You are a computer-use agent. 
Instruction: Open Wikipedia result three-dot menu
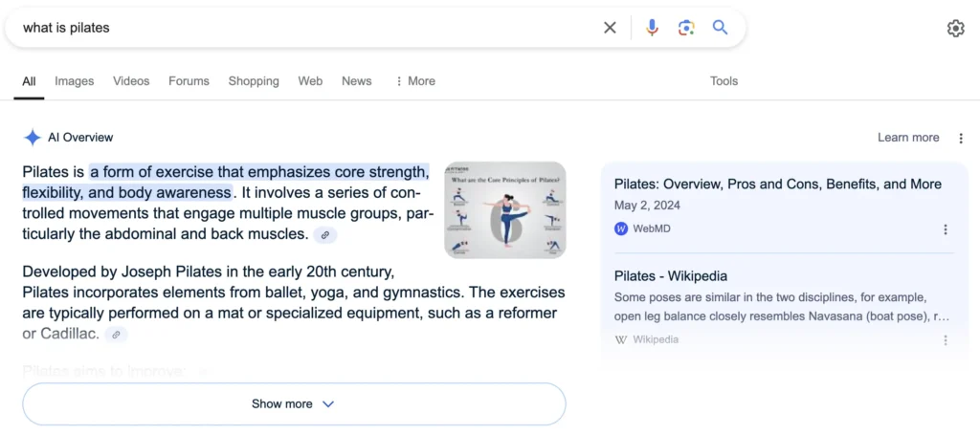click(x=945, y=340)
